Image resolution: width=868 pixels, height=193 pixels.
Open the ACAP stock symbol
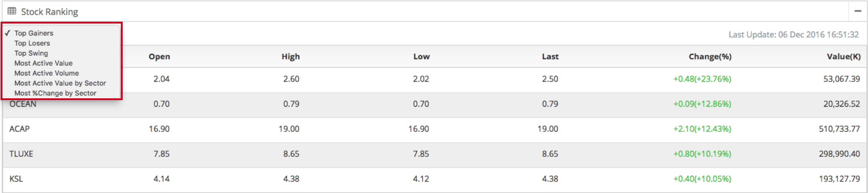[19, 129]
